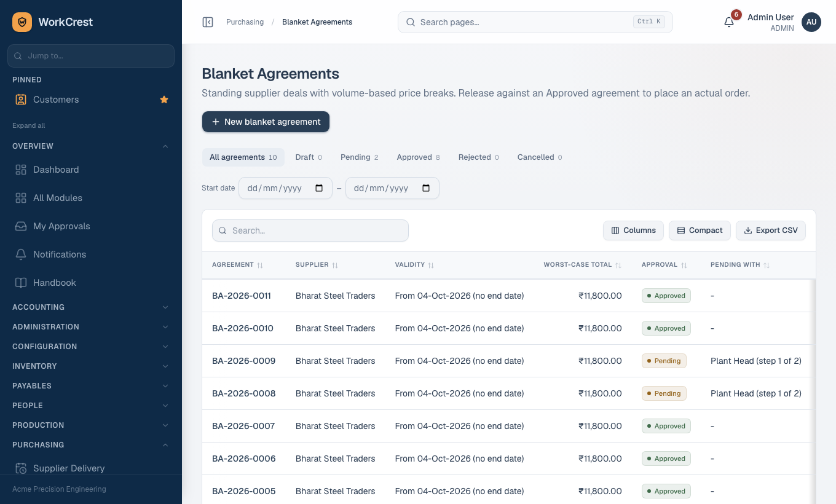The height and width of the screenshot is (504, 836).
Task: Open the AU user avatar menu
Action: (x=811, y=22)
